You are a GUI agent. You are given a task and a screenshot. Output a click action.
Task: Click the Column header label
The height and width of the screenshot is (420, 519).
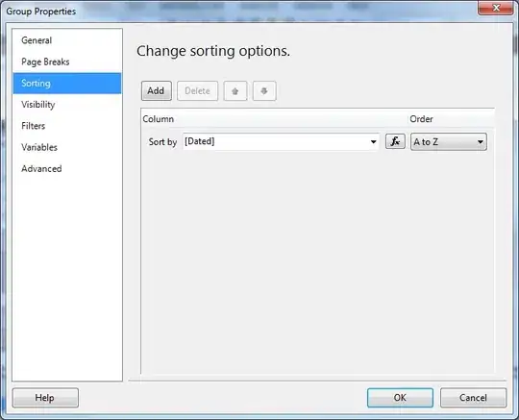coord(159,119)
